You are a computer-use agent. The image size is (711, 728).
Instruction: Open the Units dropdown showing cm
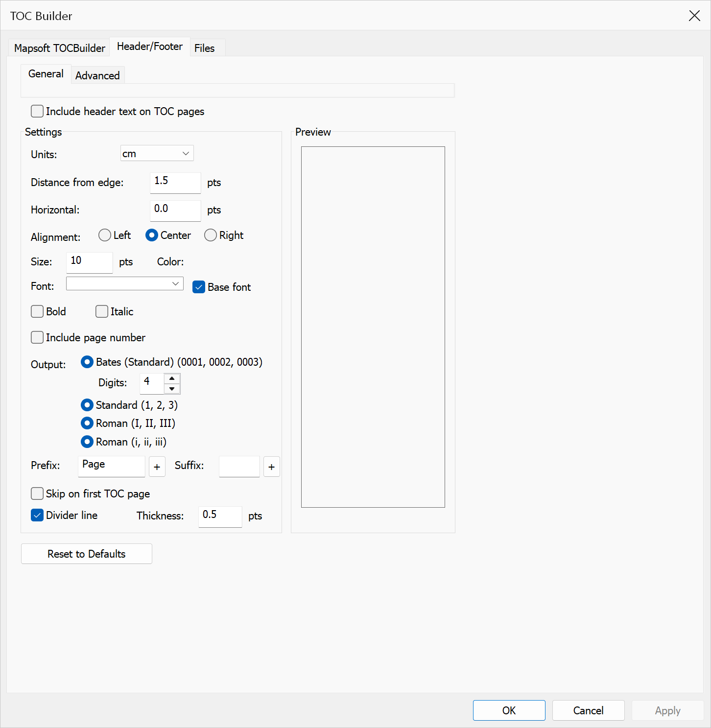pos(157,153)
